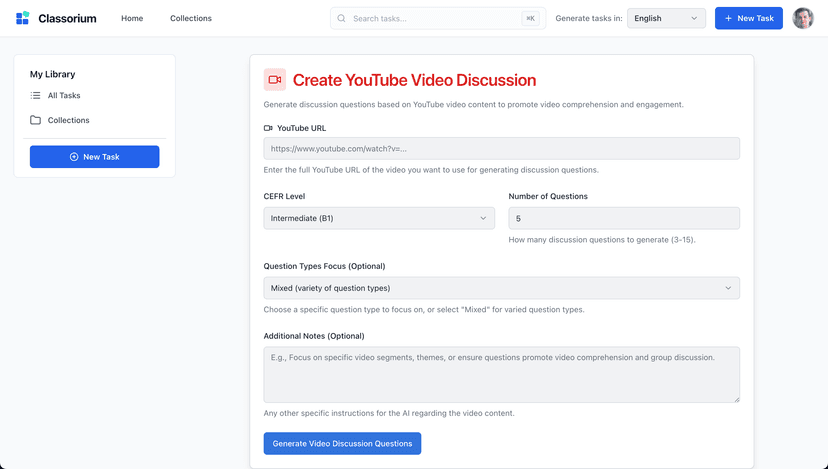Click into the Additional Notes textarea
Screen dimensions: 828x469
click(x=501, y=374)
